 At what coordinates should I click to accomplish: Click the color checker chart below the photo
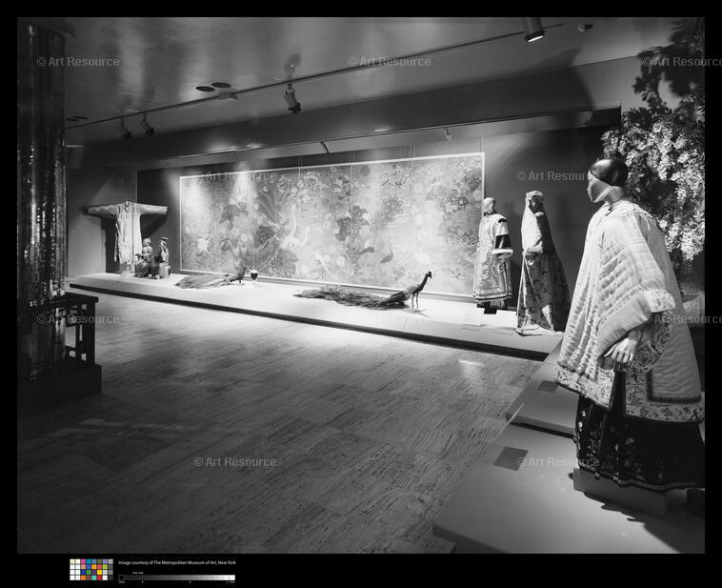(91, 570)
